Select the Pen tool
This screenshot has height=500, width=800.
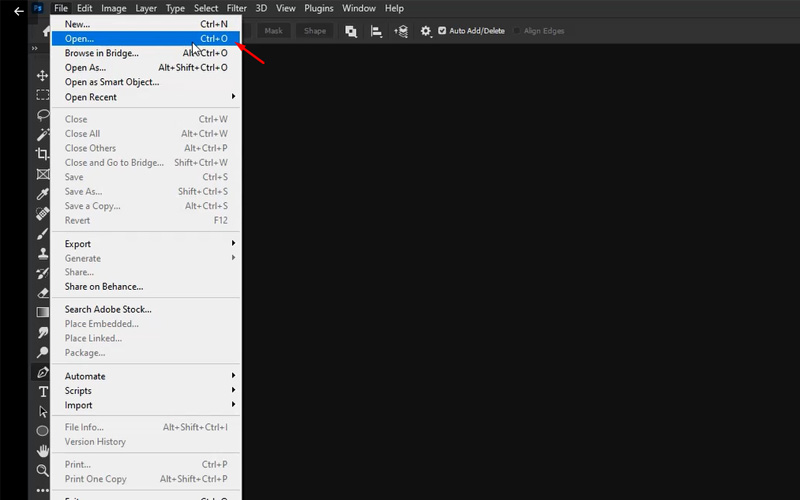[x=42, y=372]
